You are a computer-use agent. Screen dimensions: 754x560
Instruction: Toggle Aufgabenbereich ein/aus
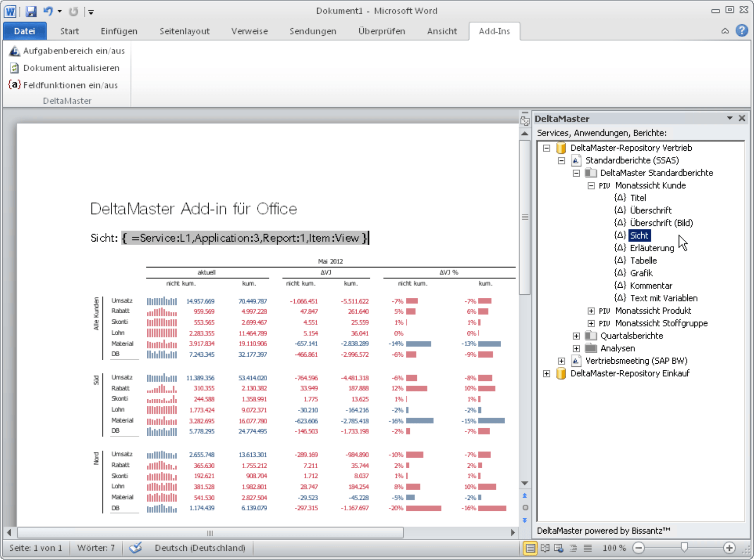tap(67, 51)
